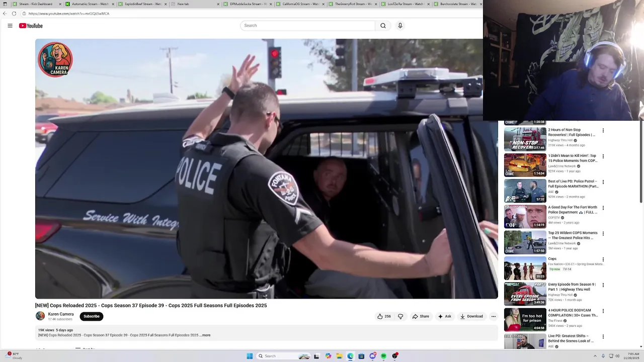
Task: Open menu for 4 HOUR POLICE BODYCAM COMPILATION
Action: pos(603,311)
